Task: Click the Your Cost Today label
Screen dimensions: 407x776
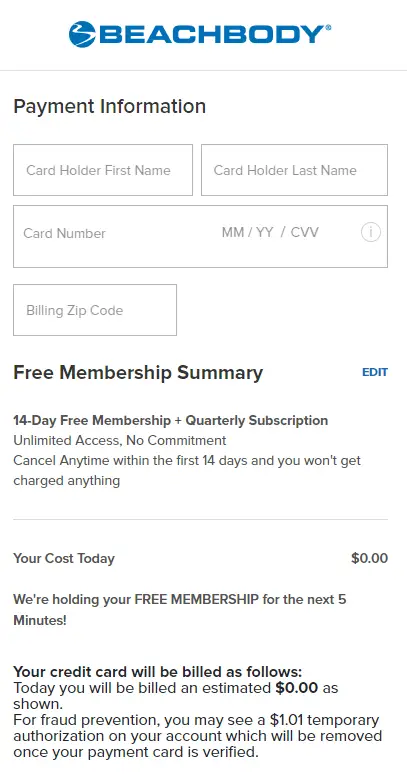Action: tap(64, 558)
